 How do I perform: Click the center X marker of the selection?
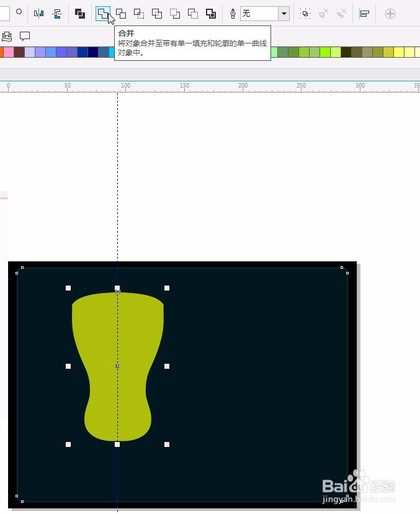(117, 366)
